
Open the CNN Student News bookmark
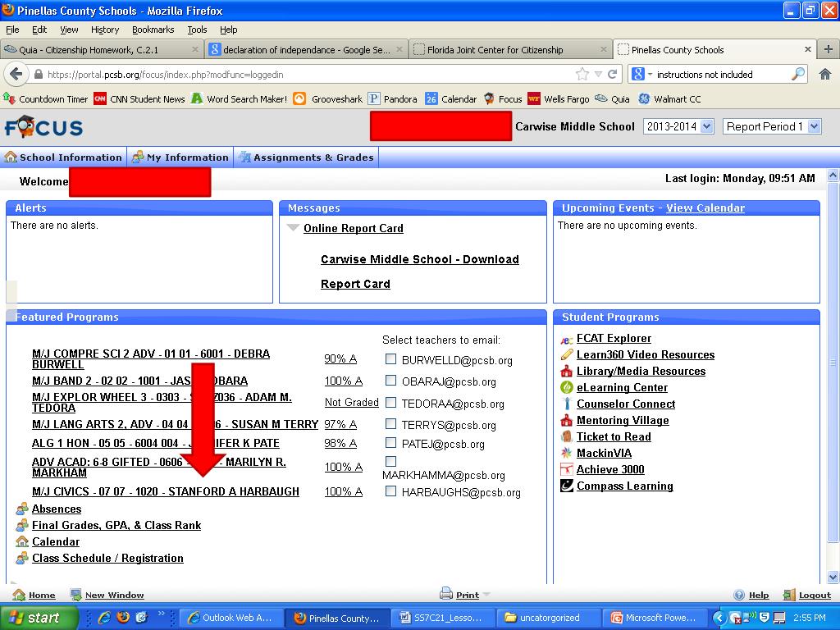click(x=139, y=98)
